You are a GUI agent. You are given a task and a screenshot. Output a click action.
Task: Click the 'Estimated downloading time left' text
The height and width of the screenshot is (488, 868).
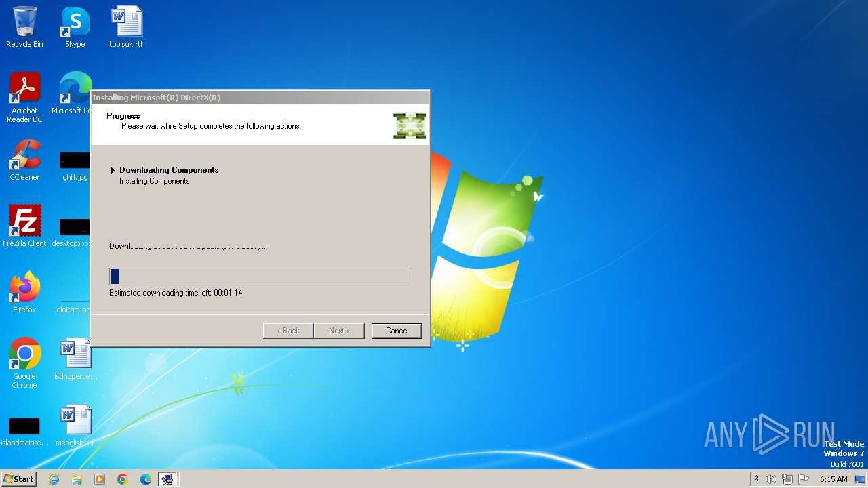click(176, 293)
